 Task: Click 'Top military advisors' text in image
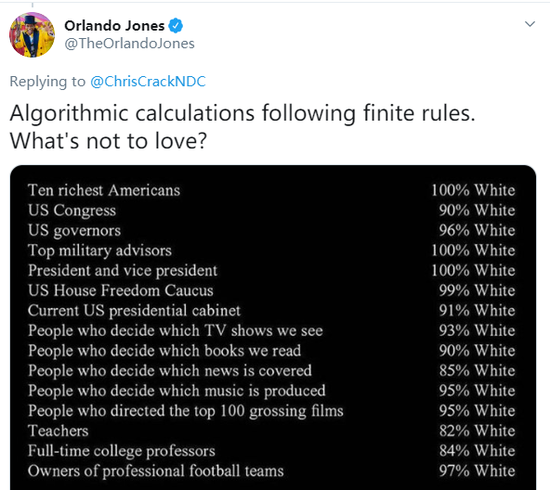click(100, 250)
